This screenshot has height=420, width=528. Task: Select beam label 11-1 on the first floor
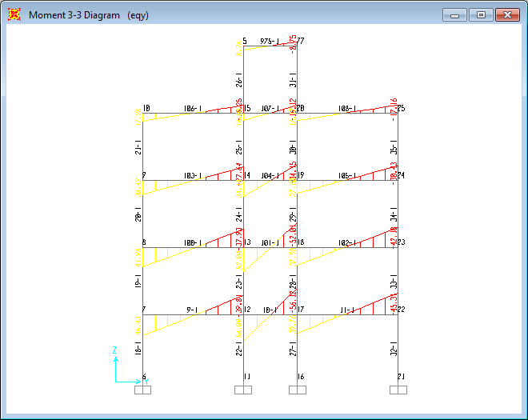[x=346, y=310]
